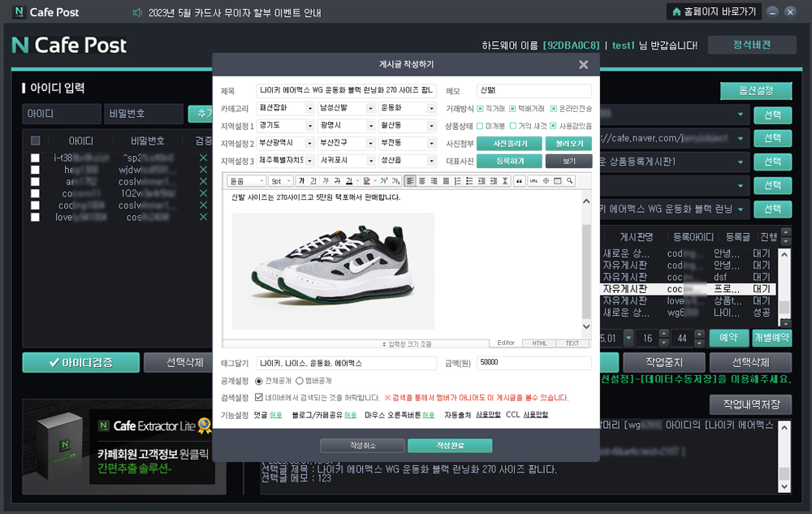
Task: Open the 남성신발 subcategory dropdown
Action: (x=347, y=108)
